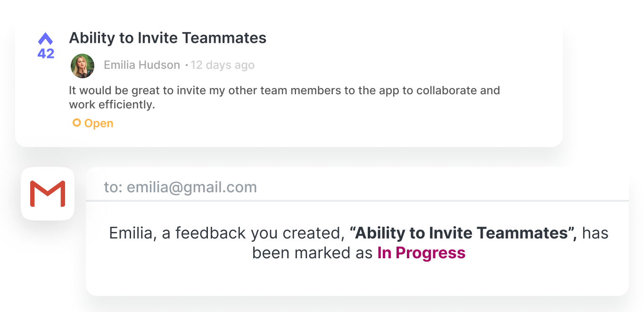Click the 42 vote count
644x312 pixels.
(x=46, y=54)
